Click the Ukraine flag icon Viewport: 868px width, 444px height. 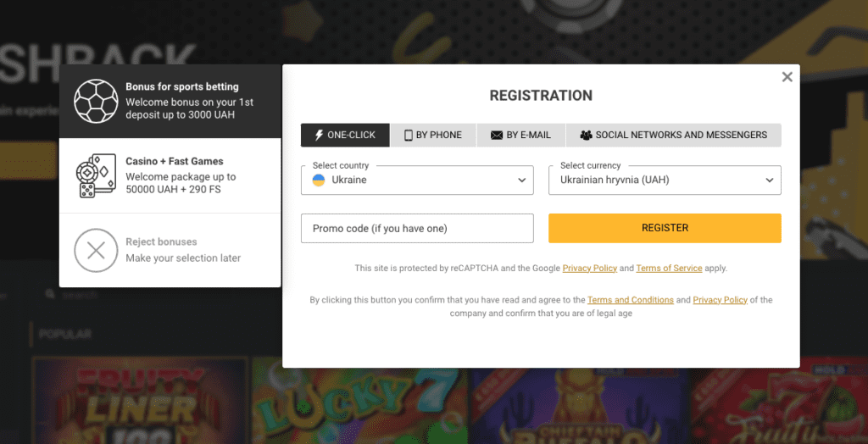319,180
